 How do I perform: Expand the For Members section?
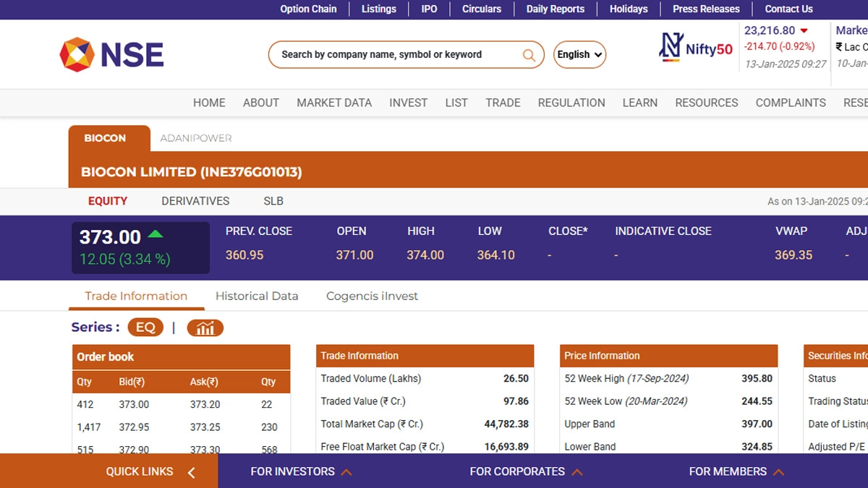(x=736, y=471)
